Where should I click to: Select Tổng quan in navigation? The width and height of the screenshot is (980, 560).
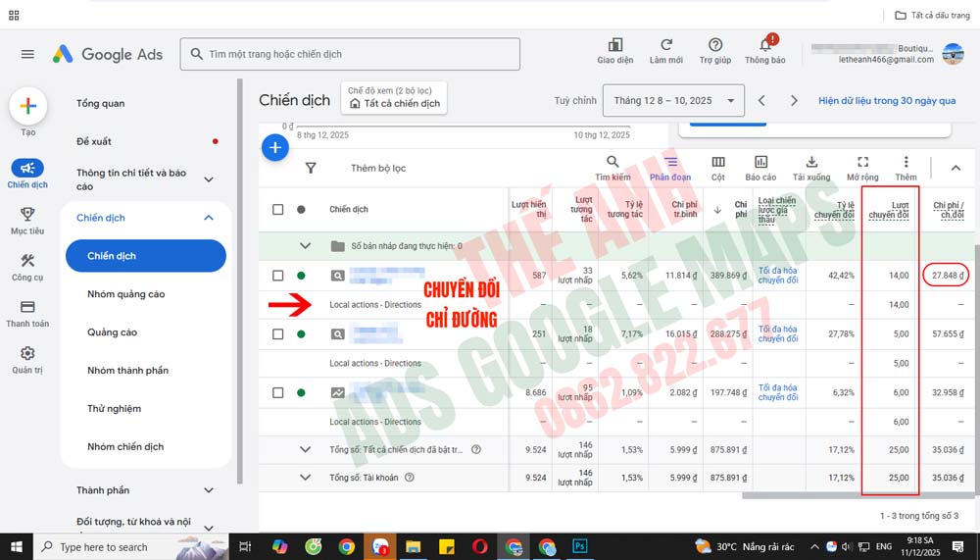[x=100, y=103]
